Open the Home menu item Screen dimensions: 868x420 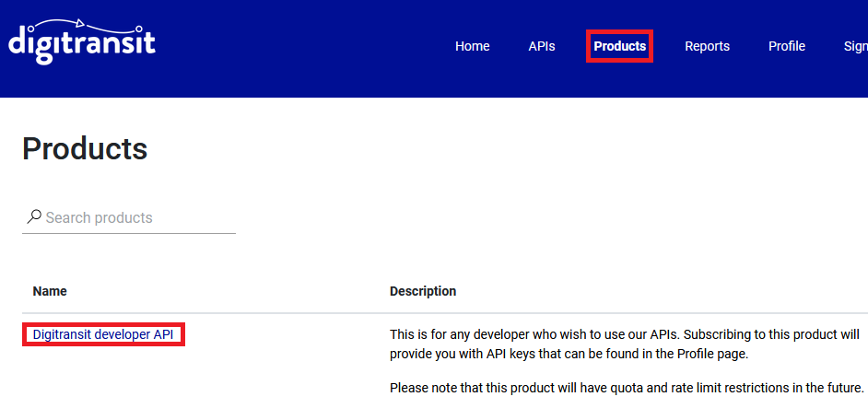pos(472,46)
